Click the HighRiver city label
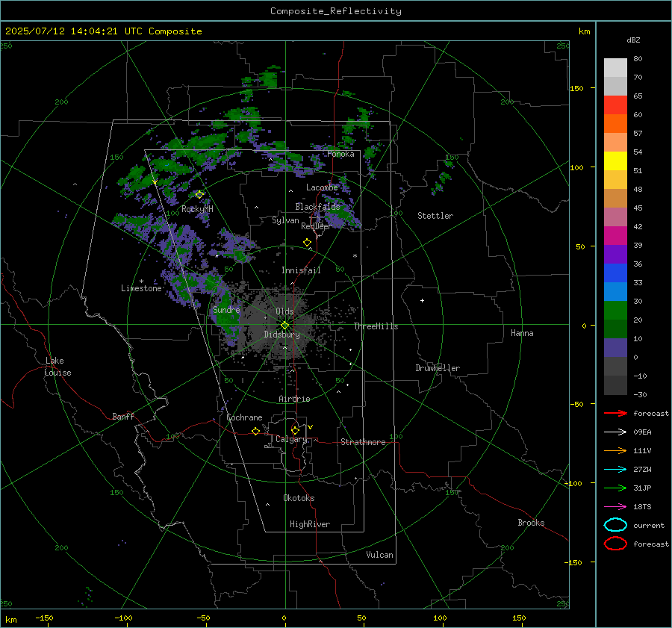The height and width of the screenshot is (628, 672). point(310,524)
